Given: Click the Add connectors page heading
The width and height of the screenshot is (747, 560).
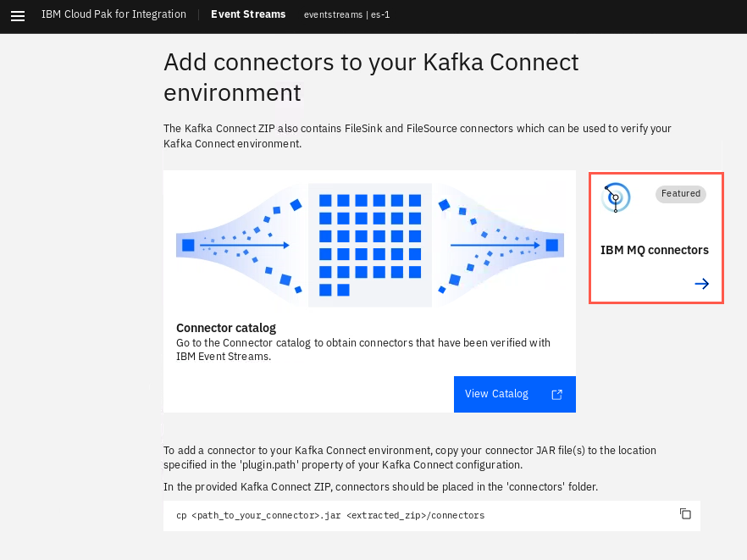Looking at the screenshot, I should coord(371,77).
